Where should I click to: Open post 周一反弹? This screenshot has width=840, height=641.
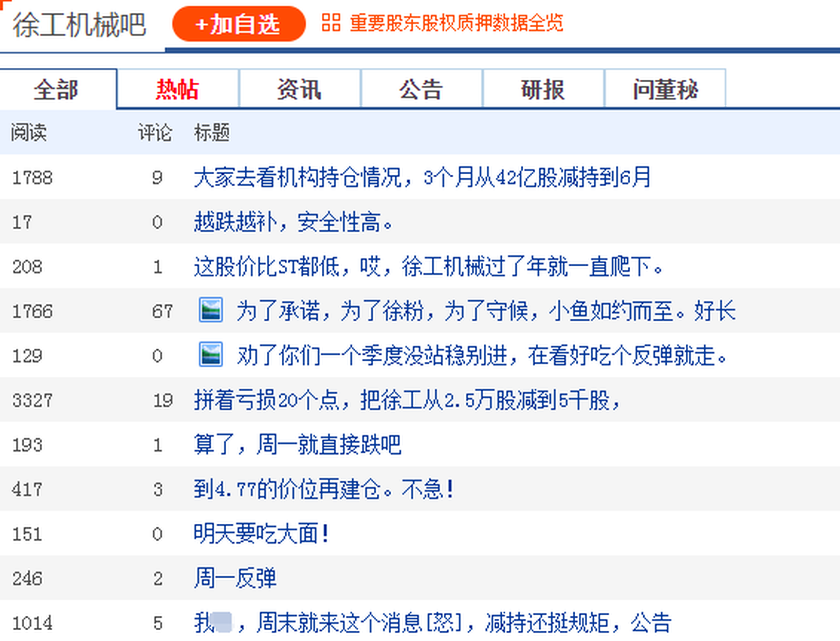pyautogui.click(x=235, y=578)
